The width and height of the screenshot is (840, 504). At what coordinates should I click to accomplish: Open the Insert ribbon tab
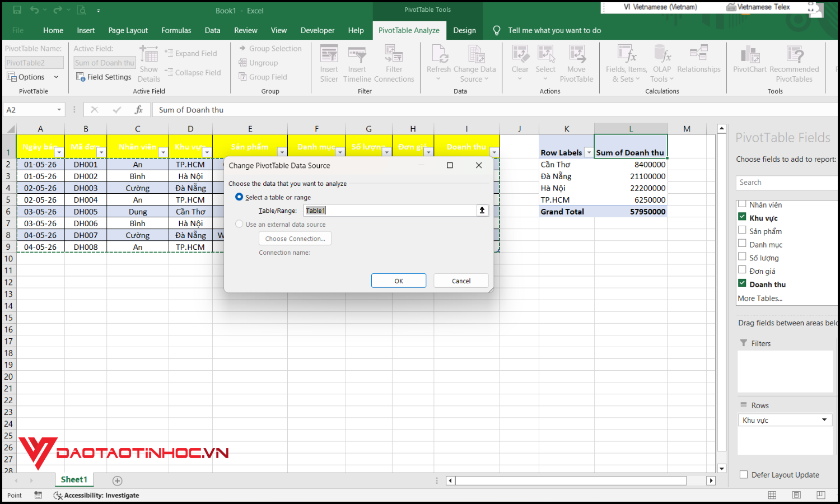point(86,30)
